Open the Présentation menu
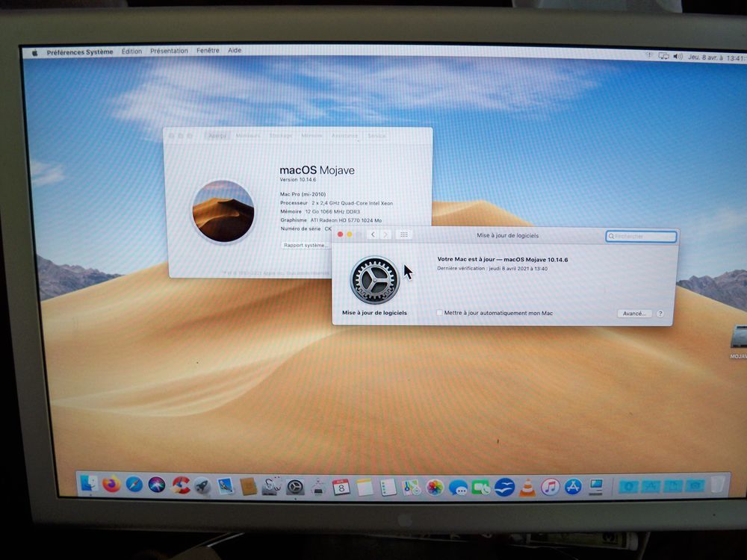 coord(169,51)
